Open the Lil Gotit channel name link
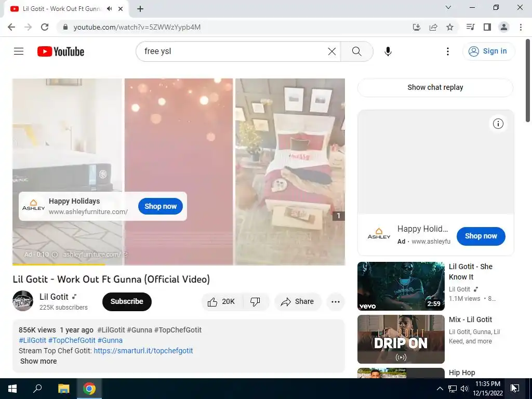532x399 pixels. coord(54,297)
